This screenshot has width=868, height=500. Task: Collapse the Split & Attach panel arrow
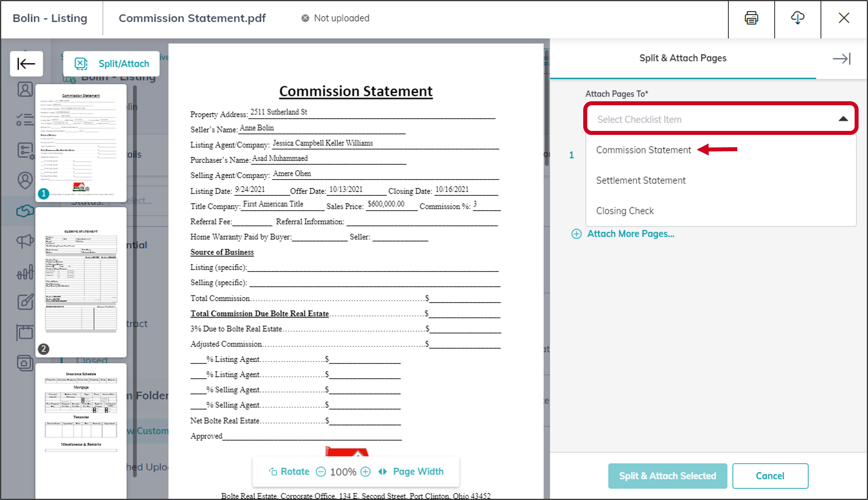pyautogui.click(x=841, y=58)
